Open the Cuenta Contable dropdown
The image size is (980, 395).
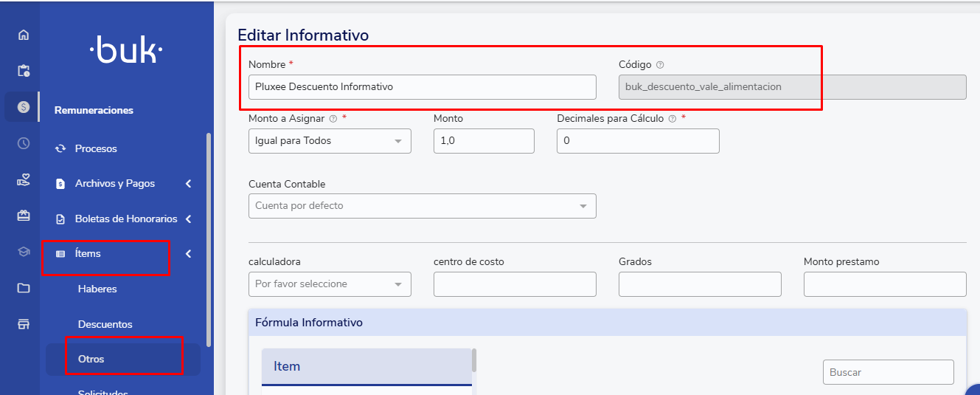[x=422, y=206]
